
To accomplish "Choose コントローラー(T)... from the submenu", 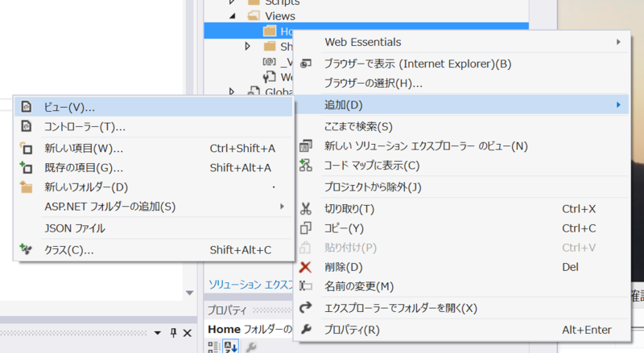I will 153,126.
